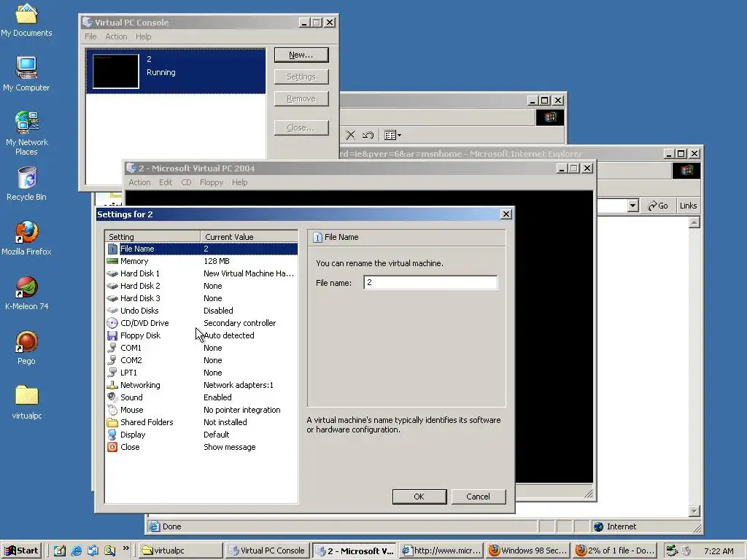The height and width of the screenshot is (560, 747).
Task: Click 'No pointer integration' value
Action: point(242,410)
